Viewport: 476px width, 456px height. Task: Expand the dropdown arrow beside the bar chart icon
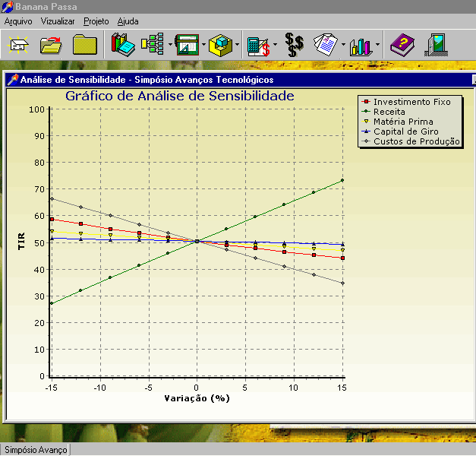pos(377,46)
